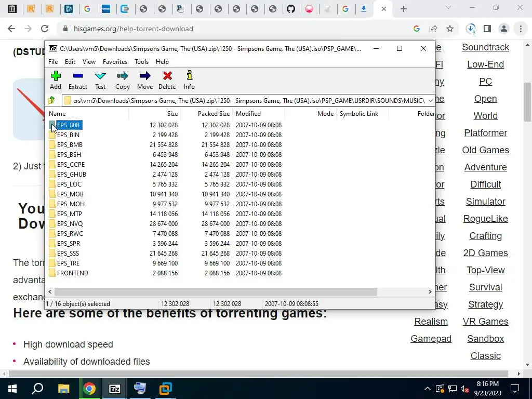
Task: Open the Info toolbar icon
Action: click(189, 80)
